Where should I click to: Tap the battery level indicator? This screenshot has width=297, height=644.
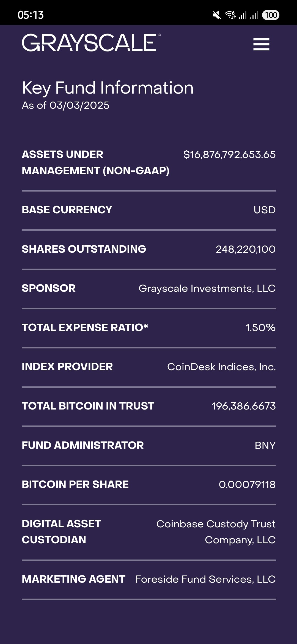pyautogui.click(x=271, y=15)
